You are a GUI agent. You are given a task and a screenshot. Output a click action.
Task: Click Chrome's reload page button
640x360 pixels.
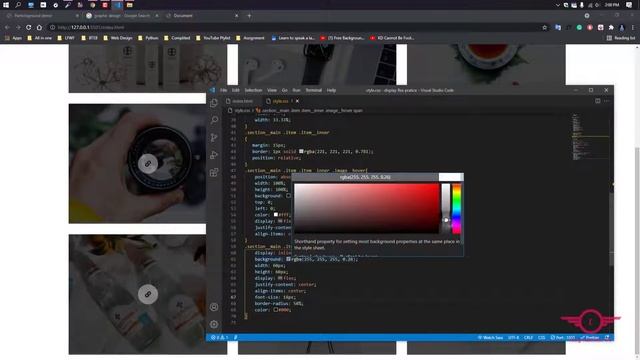pos(28,27)
